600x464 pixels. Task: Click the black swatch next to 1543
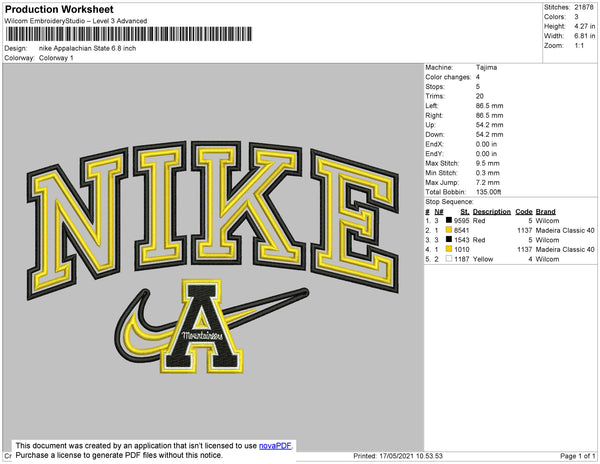click(x=450, y=240)
